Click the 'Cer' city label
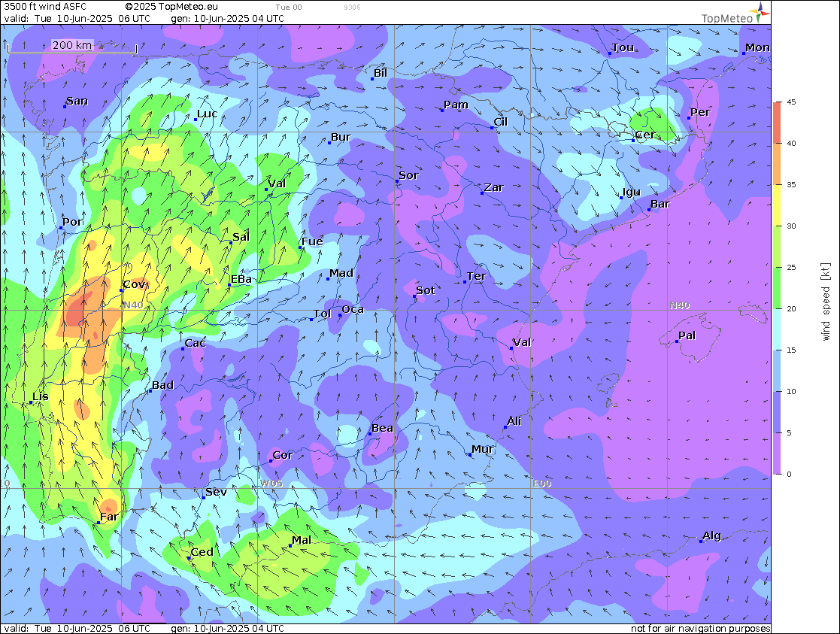Image resolution: width=840 pixels, height=634 pixels. [x=645, y=135]
